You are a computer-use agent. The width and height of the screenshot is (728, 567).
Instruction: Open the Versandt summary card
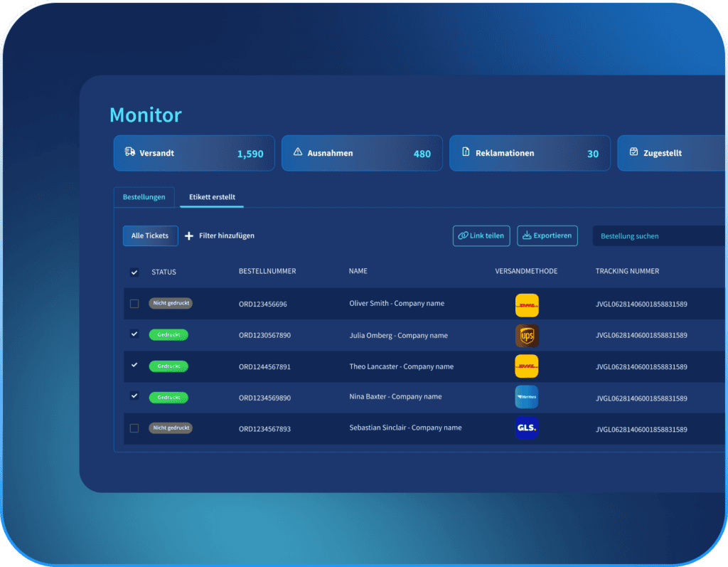(194, 153)
